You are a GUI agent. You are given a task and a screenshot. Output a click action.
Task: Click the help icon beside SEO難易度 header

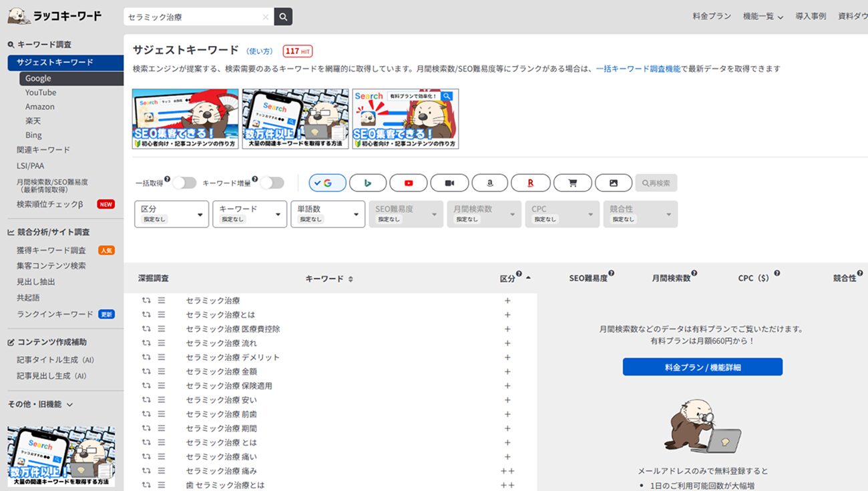pos(611,274)
